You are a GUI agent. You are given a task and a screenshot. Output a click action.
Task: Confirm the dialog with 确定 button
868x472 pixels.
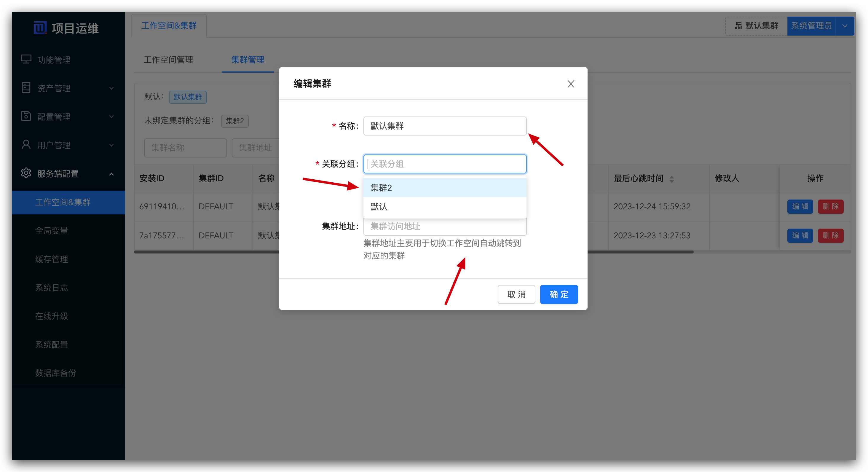pos(559,294)
